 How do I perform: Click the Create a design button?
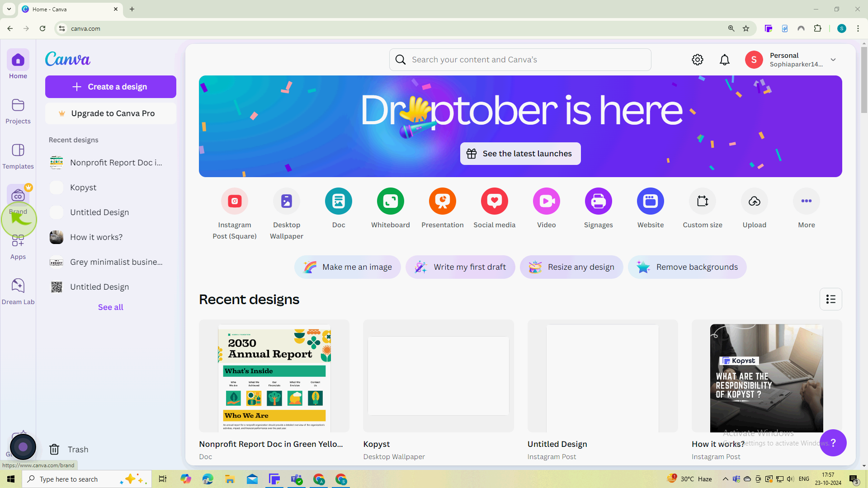click(111, 87)
